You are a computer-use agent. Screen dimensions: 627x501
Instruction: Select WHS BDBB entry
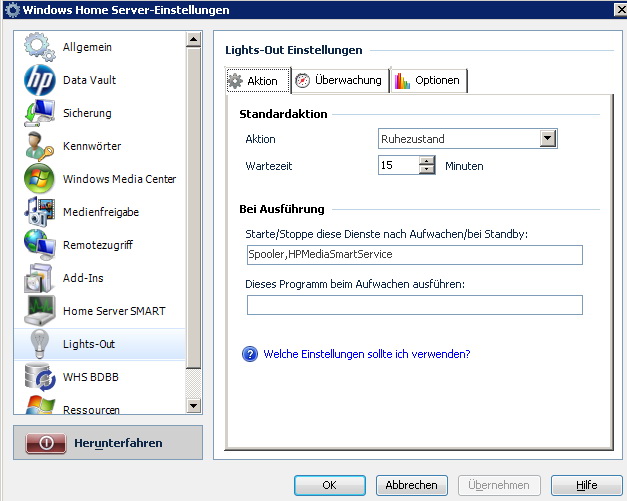pos(100,377)
